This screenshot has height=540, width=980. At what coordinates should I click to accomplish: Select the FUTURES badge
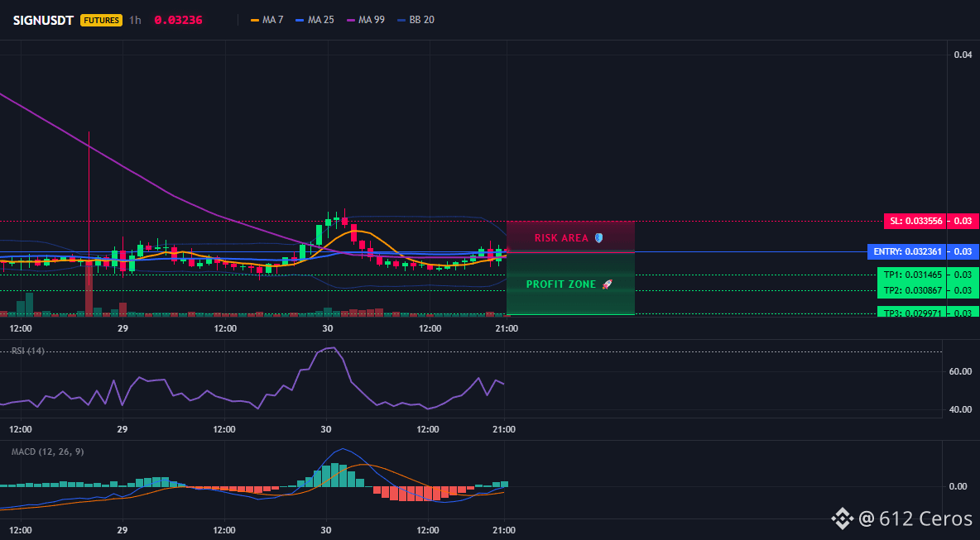click(101, 20)
